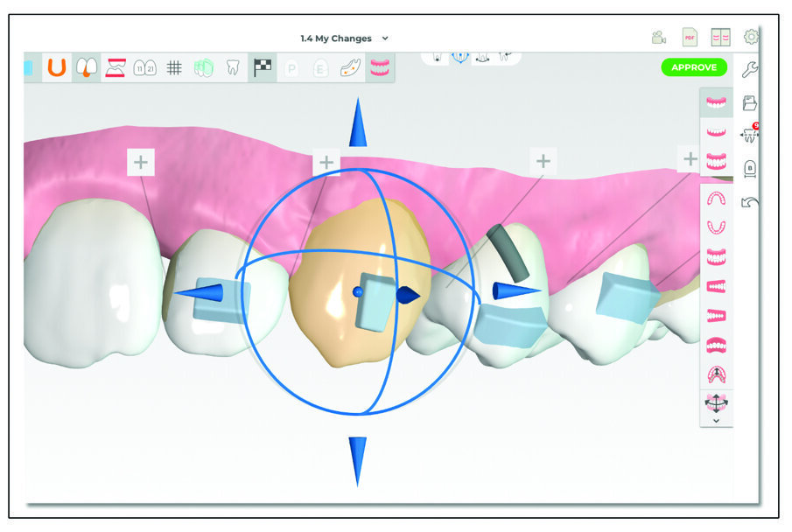Image resolution: width=792 pixels, height=532 pixels.
Task: Select the single tooth tool
Action: 233,66
